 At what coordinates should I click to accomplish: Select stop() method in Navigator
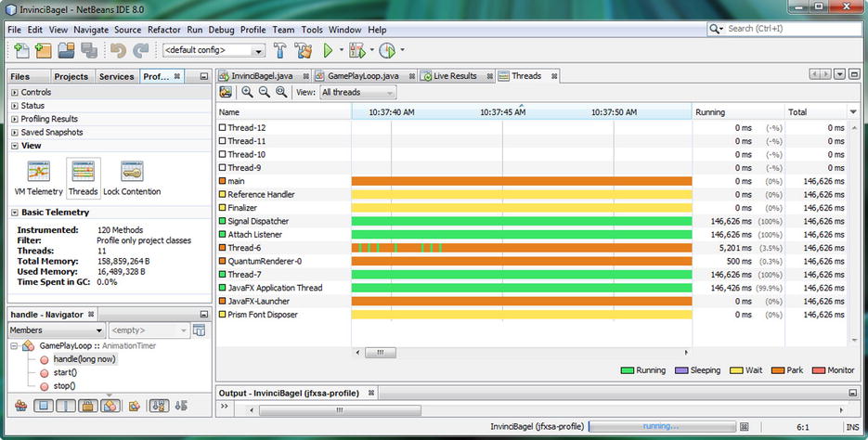[64, 386]
